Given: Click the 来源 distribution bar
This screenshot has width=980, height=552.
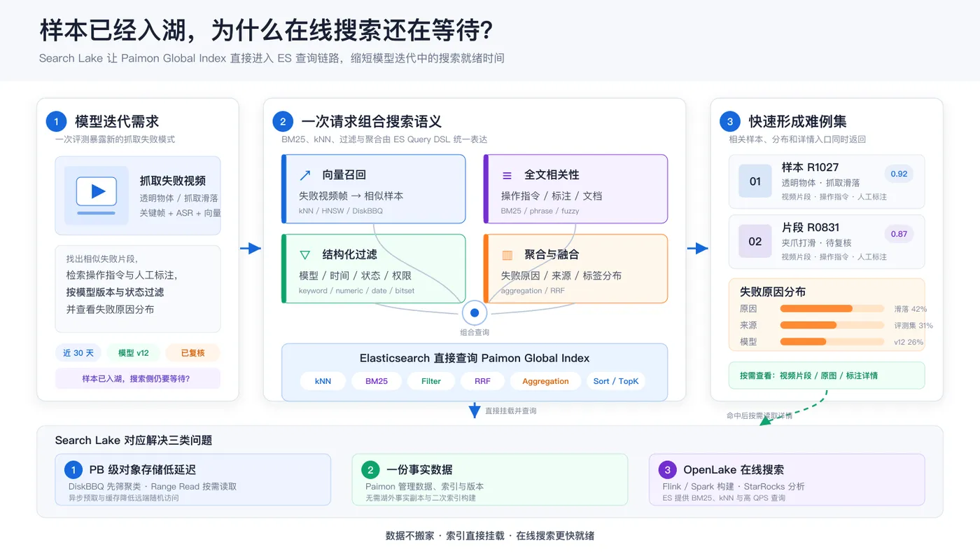Looking at the screenshot, I should click(832, 325).
